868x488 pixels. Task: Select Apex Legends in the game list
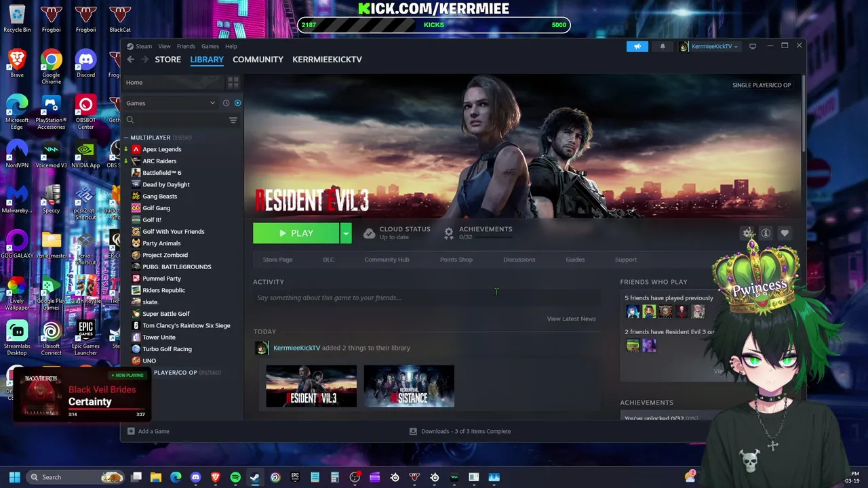point(161,149)
